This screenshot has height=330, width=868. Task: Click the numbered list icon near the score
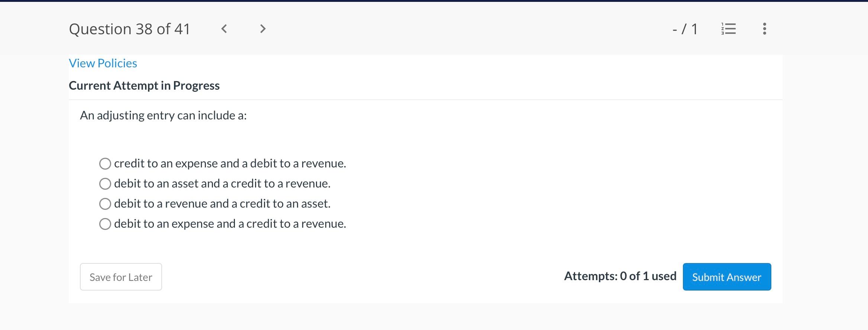pyautogui.click(x=727, y=29)
